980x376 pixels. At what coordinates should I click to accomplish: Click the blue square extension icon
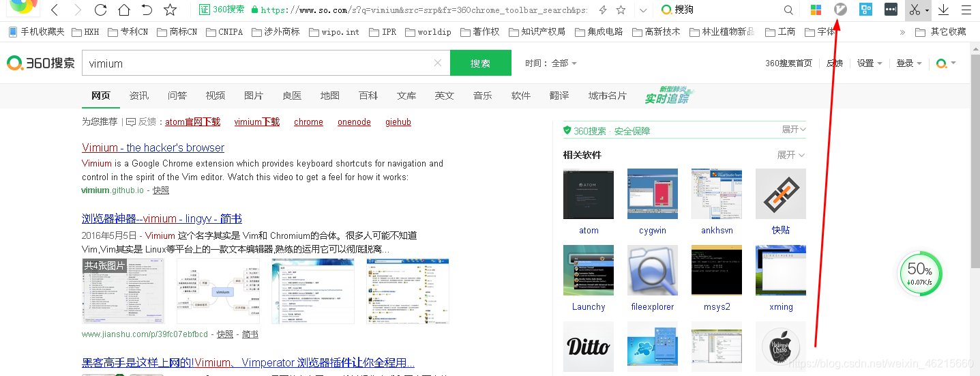click(x=865, y=10)
